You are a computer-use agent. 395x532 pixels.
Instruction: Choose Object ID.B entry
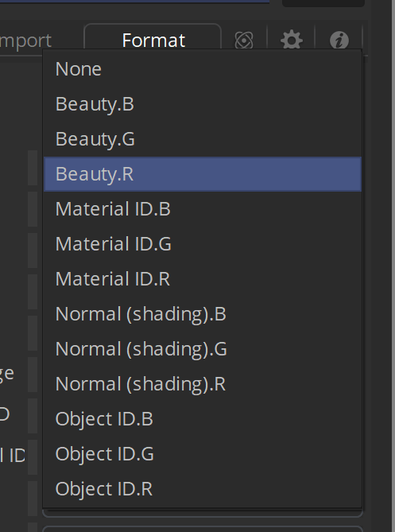[x=203, y=418]
